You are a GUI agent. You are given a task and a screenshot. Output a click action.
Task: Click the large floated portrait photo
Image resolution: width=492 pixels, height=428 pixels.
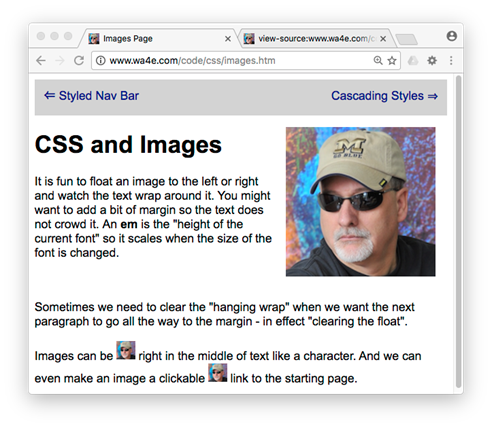pos(360,202)
